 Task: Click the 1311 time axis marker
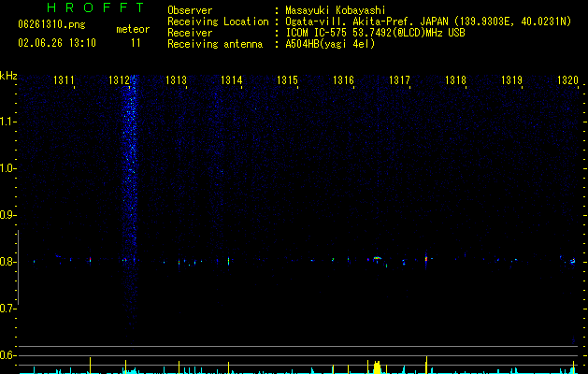[x=64, y=80]
